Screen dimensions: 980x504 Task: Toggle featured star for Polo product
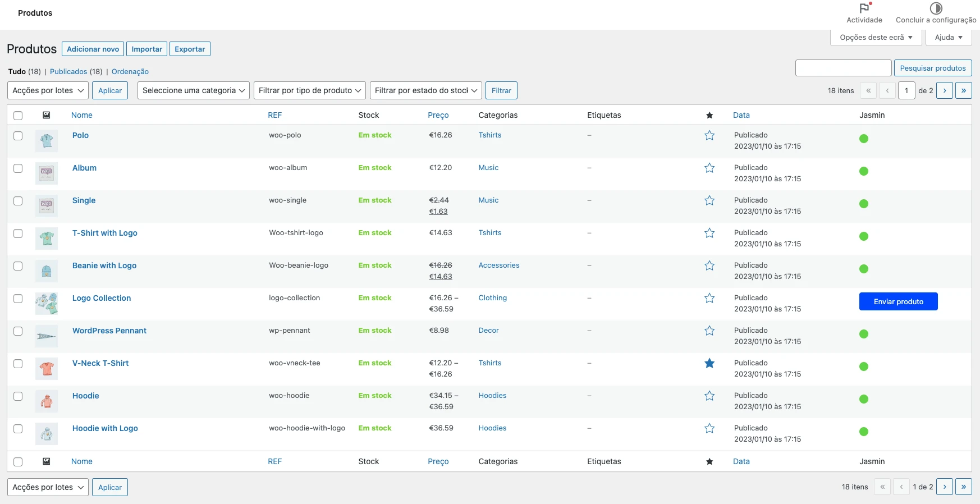point(709,135)
